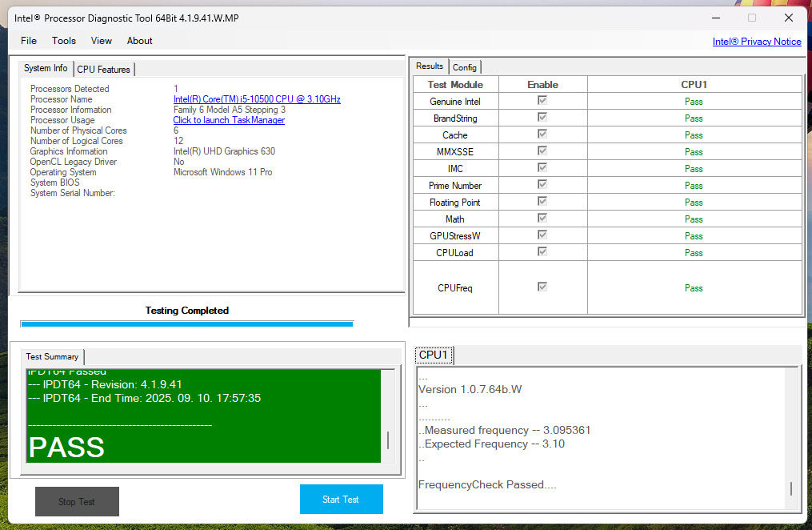The image size is (812, 530).
Task: Click the CPU1 column header
Action: point(694,84)
